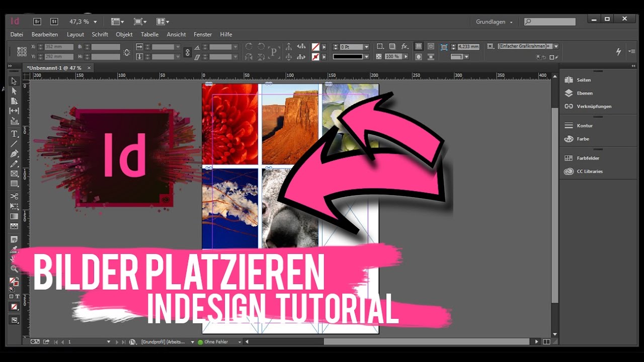This screenshot has width=644, height=362.
Task: Select the Line tool
Action: coord(14,144)
